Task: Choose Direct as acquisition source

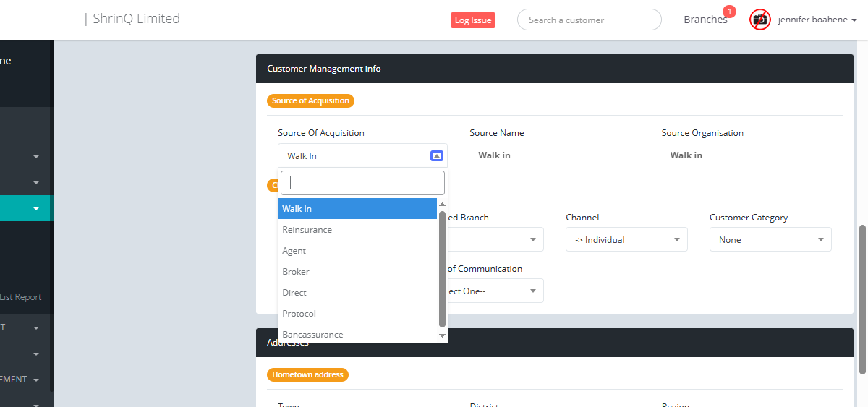Action: pos(294,293)
